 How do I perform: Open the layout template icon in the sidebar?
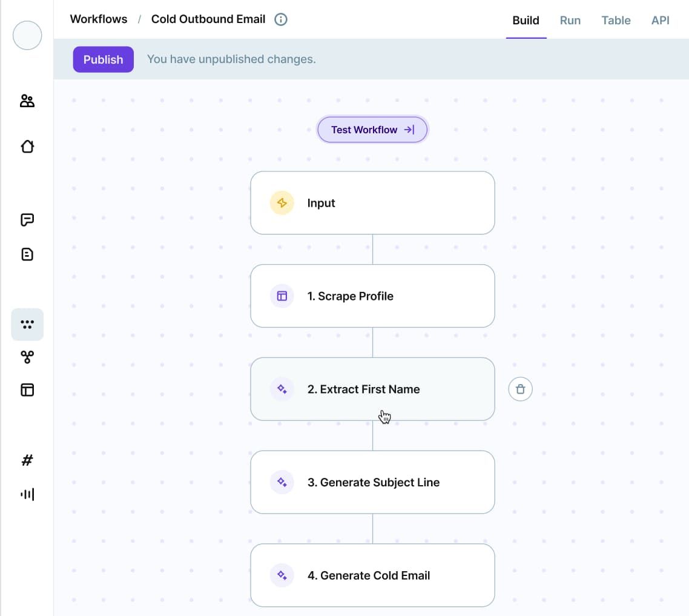click(x=27, y=390)
